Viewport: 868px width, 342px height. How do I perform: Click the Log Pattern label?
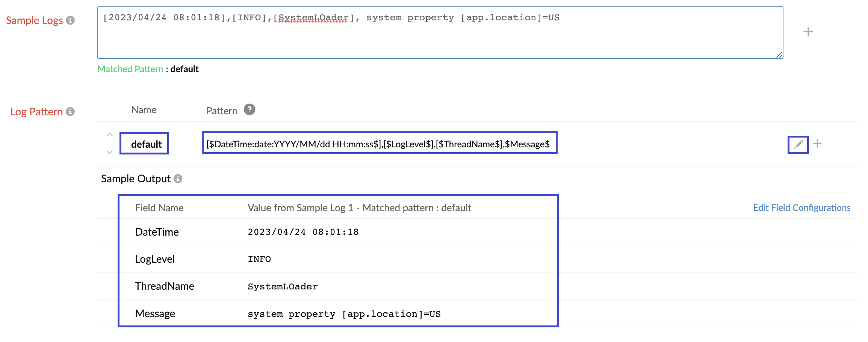click(36, 112)
